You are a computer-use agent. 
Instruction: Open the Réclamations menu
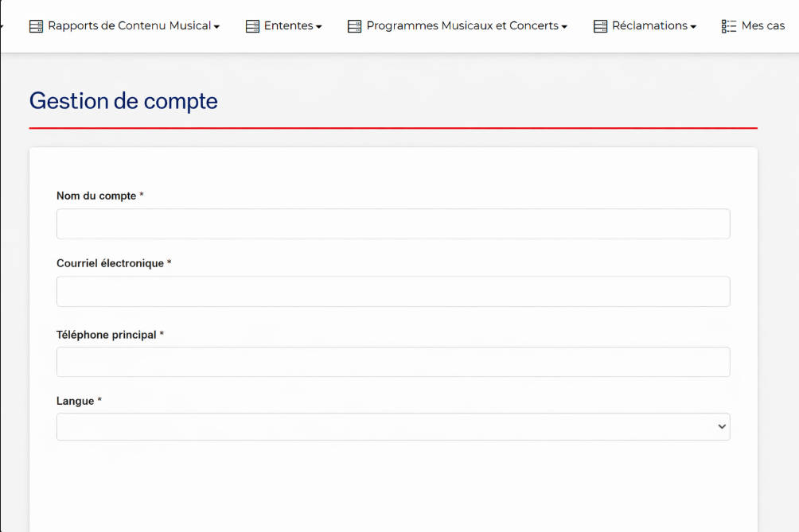click(649, 25)
